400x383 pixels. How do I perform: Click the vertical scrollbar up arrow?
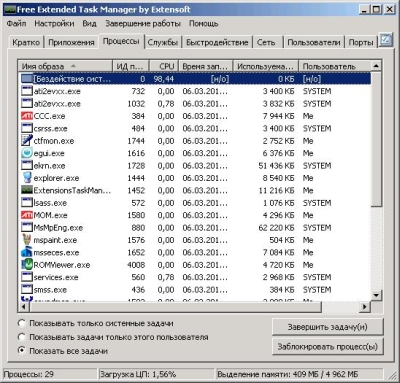click(376, 66)
